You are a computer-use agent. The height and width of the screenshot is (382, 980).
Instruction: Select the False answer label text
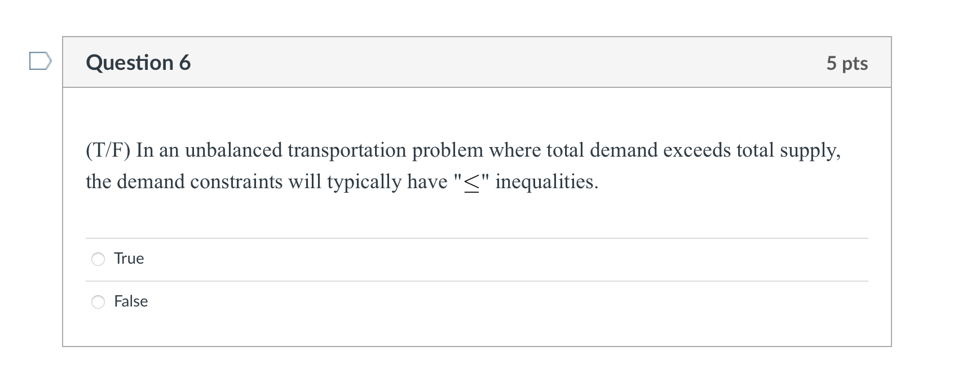coord(131,301)
